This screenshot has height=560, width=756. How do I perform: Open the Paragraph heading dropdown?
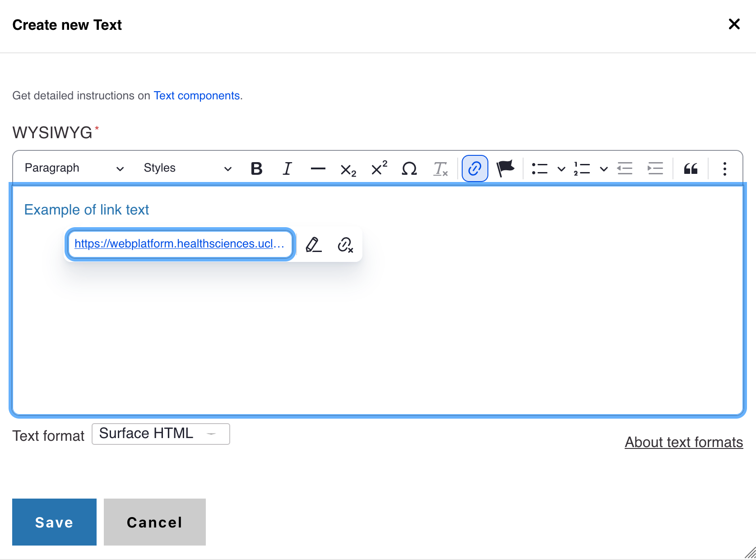[74, 168]
